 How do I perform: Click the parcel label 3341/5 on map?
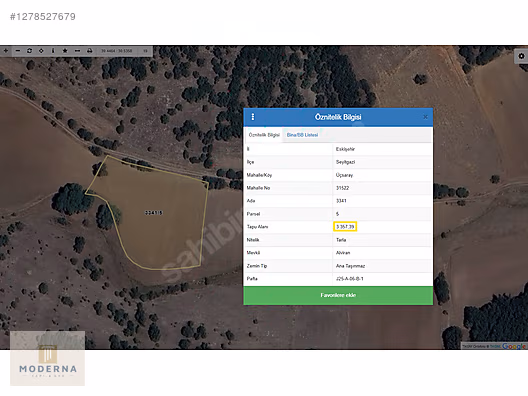point(154,213)
